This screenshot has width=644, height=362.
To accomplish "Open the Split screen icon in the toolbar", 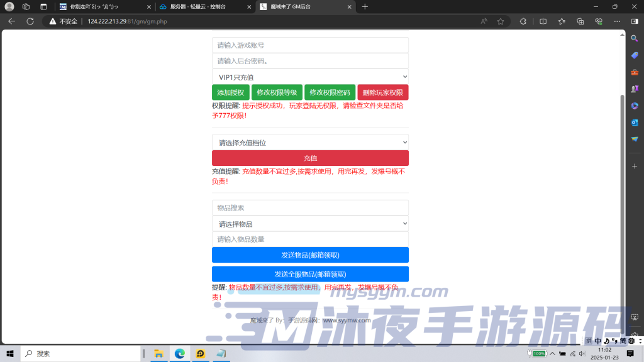I will (x=543, y=21).
